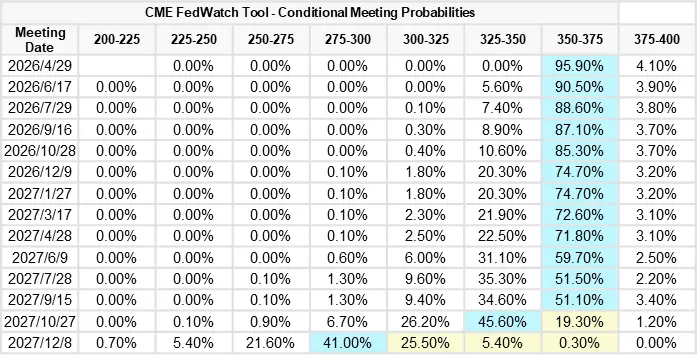
Task: Click the 45.60% cell in 325-350
Action: click(x=503, y=321)
